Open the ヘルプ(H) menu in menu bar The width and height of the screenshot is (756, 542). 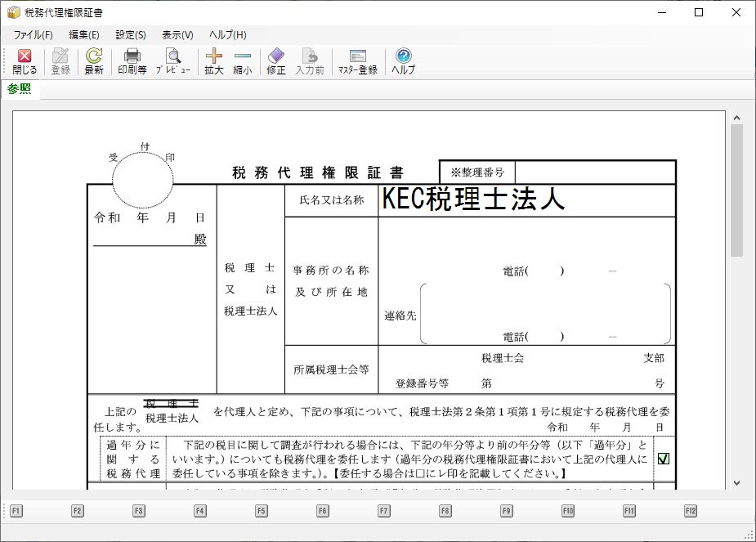coord(227,35)
